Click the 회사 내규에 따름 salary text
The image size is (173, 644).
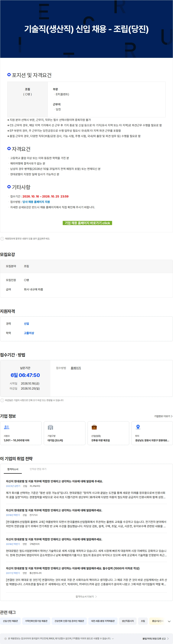[34, 290]
